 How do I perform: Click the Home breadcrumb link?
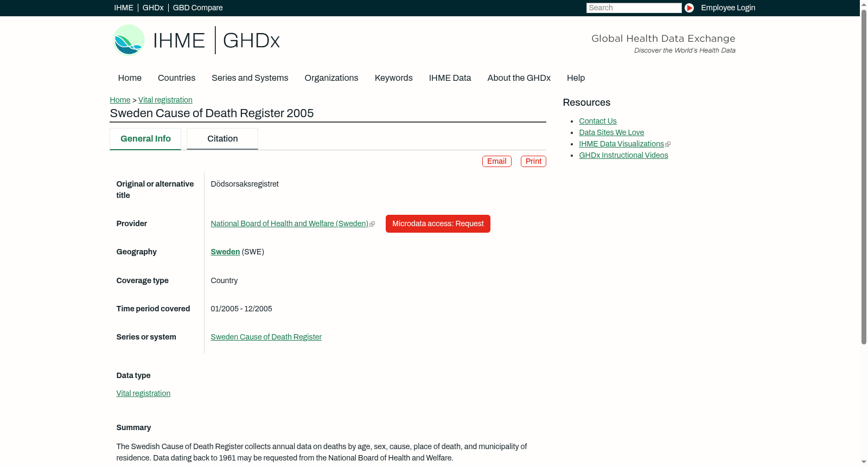click(120, 100)
